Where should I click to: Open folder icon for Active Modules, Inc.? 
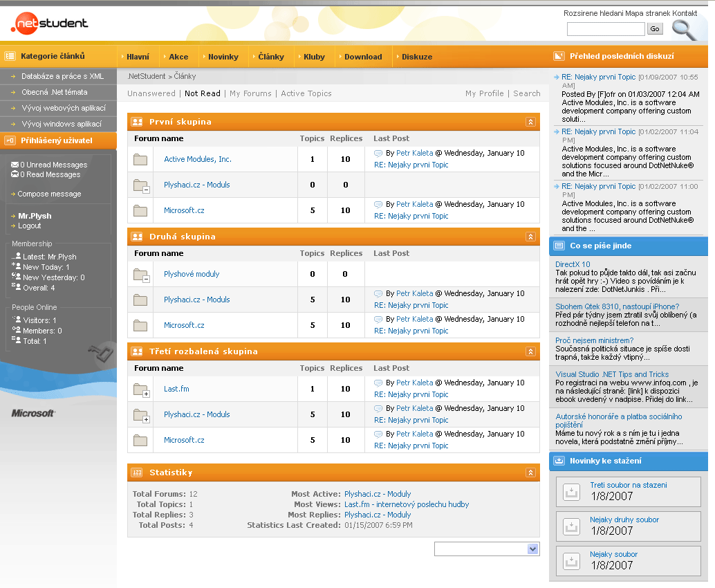tap(140, 159)
